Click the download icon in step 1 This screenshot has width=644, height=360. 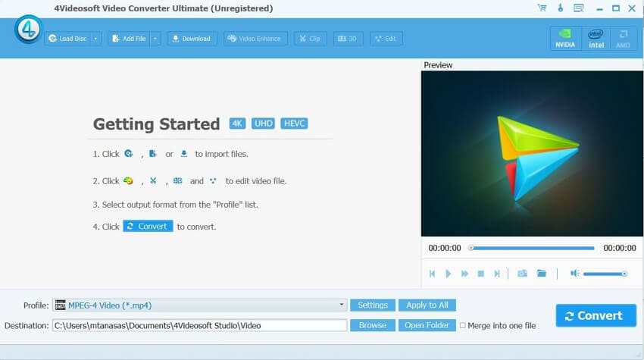pyautogui.click(x=183, y=154)
